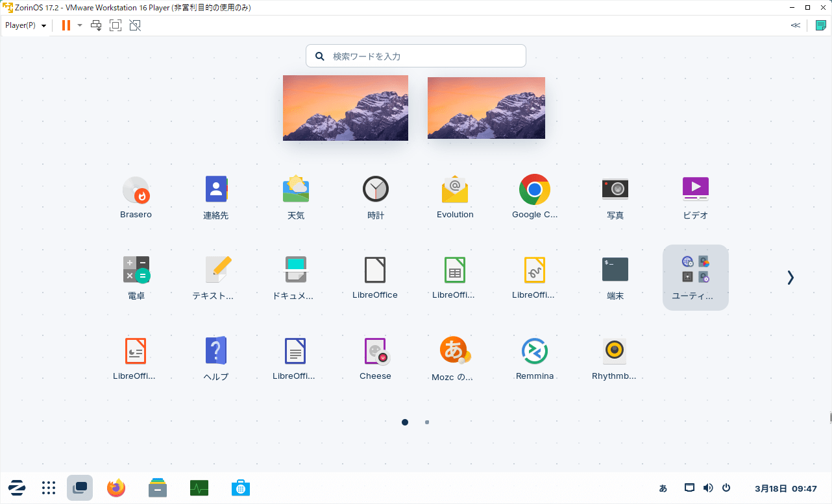Collapse the VMware toolbar with double chevron
Image resolution: width=832 pixels, height=504 pixels.
(x=796, y=25)
